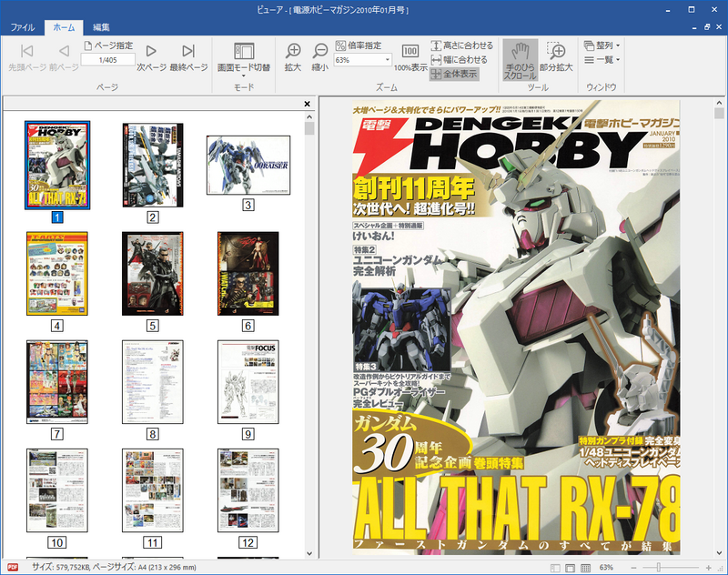
Task: Select page 5 thumbnail
Action: click(153, 274)
